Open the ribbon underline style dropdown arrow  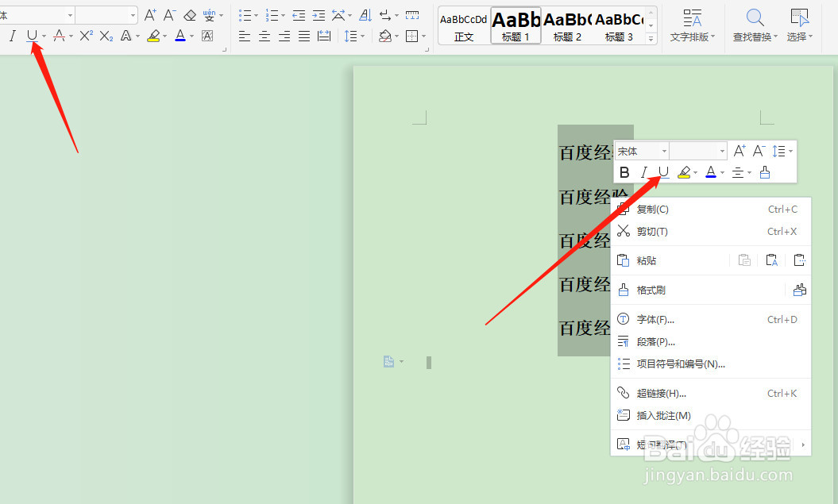pos(44,37)
